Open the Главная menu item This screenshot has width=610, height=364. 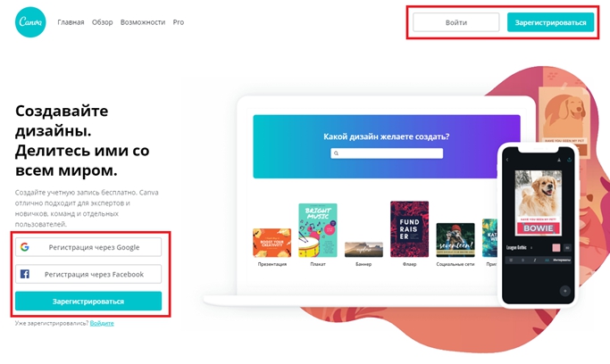(x=71, y=22)
